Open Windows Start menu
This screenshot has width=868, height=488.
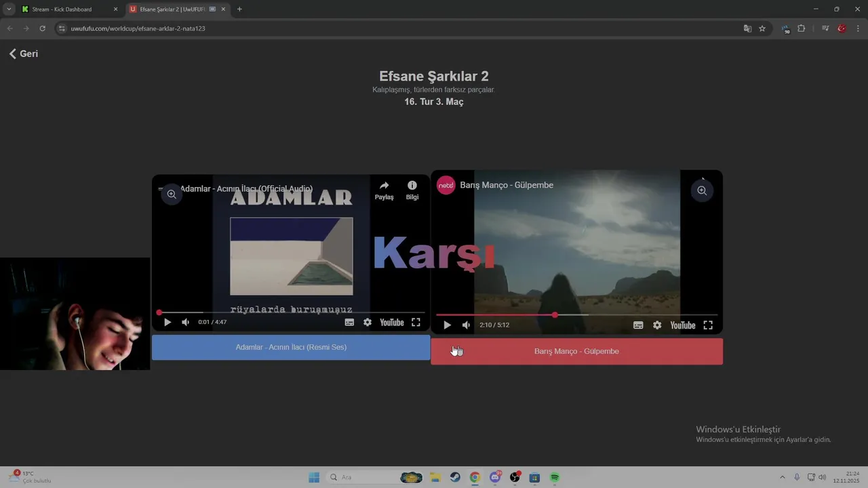[x=314, y=477]
